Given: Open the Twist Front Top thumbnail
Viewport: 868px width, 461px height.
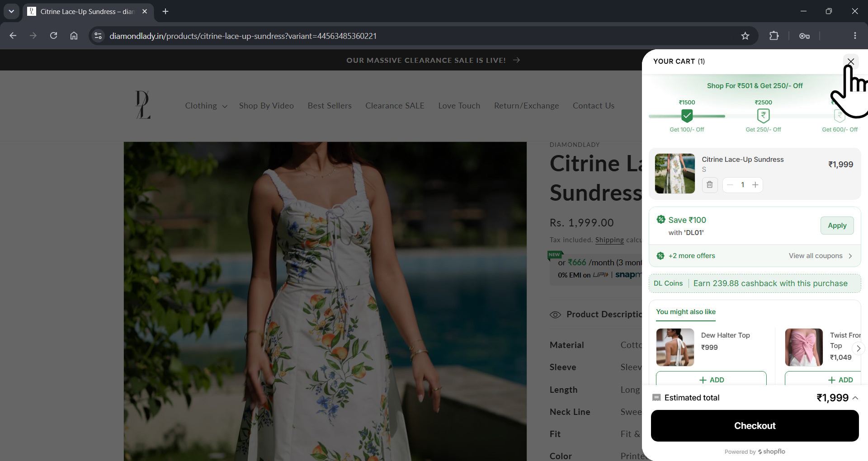Looking at the screenshot, I should coord(804,347).
